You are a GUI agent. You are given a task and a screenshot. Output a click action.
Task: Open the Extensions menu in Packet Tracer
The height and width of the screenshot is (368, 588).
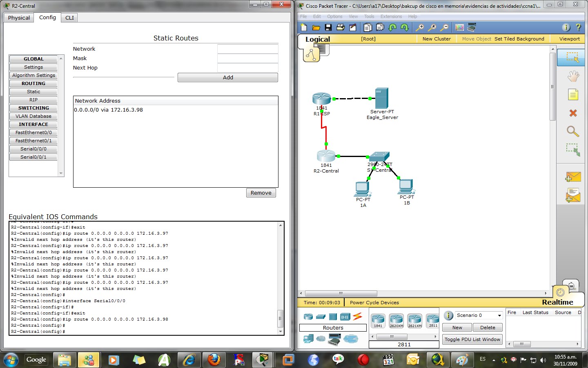(391, 16)
